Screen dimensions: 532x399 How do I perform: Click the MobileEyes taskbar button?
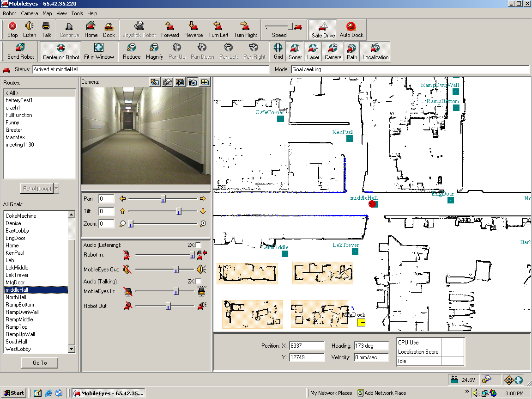pos(109,393)
